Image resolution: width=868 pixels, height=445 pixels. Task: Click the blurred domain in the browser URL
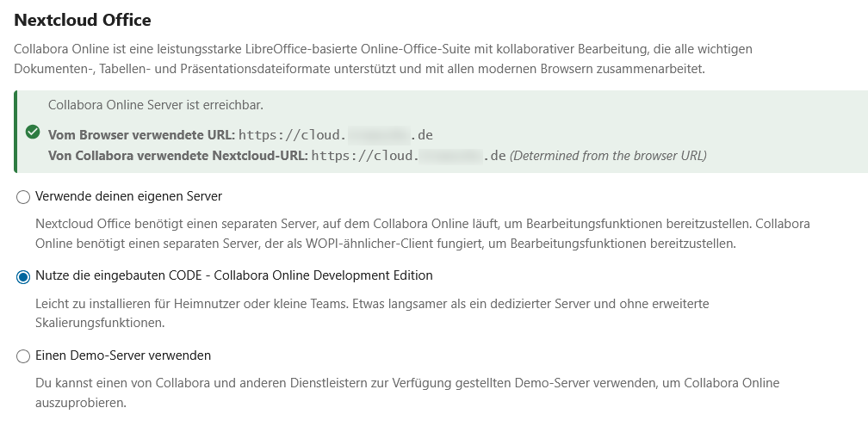pos(379,135)
